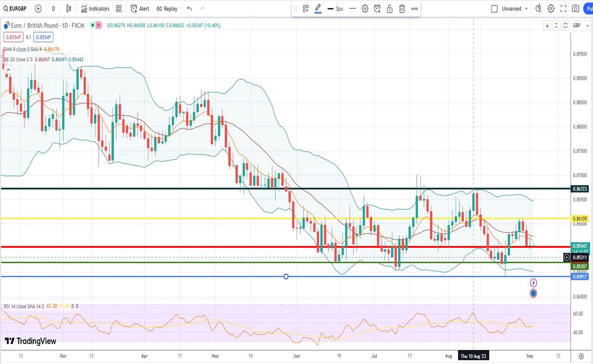Expand the Unnamed layout dropdown
This screenshot has width=593, height=364.
pos(526,8)
